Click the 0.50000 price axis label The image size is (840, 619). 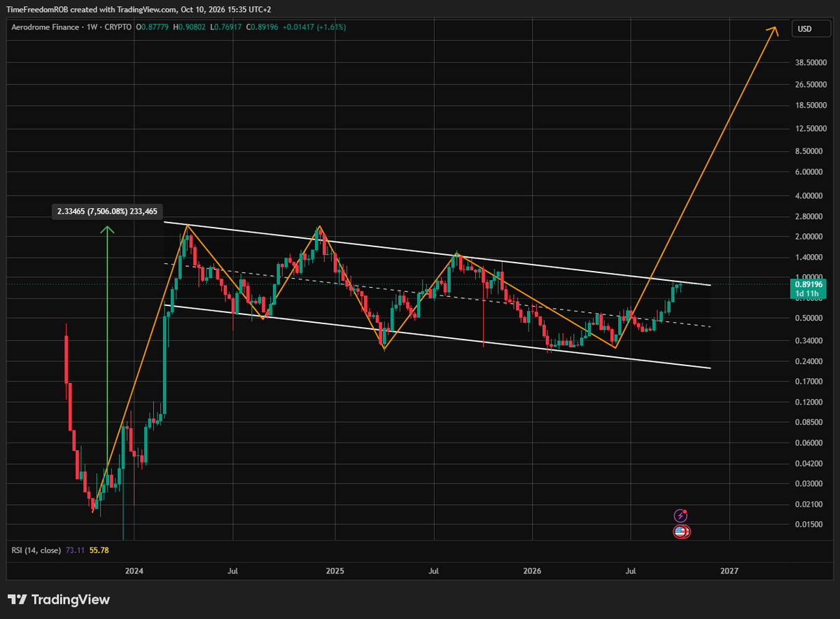click(808, 319)
